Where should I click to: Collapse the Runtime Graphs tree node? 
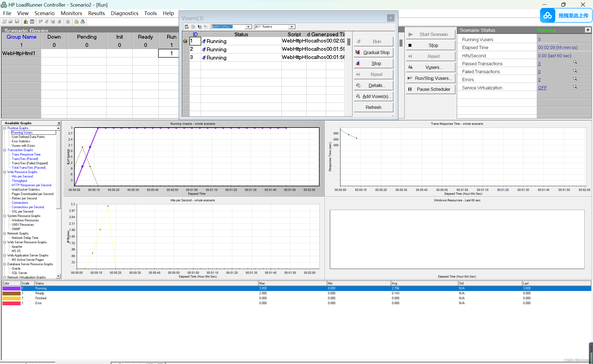point(5,128)
